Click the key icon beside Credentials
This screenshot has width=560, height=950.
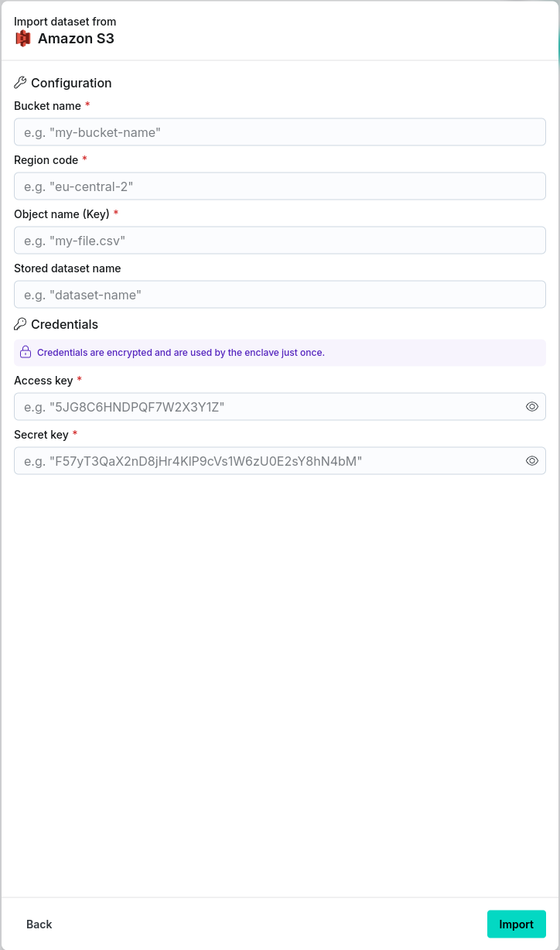pos(20,324)
